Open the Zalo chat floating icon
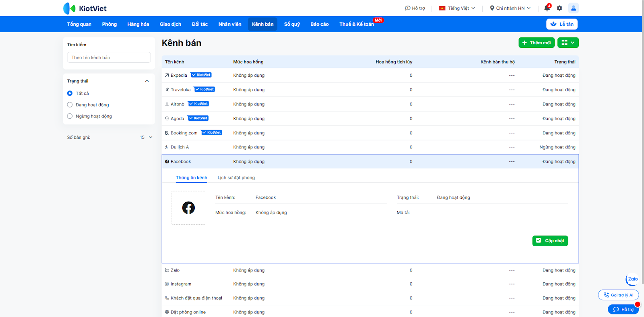The image size is (644, 317). 632,279
